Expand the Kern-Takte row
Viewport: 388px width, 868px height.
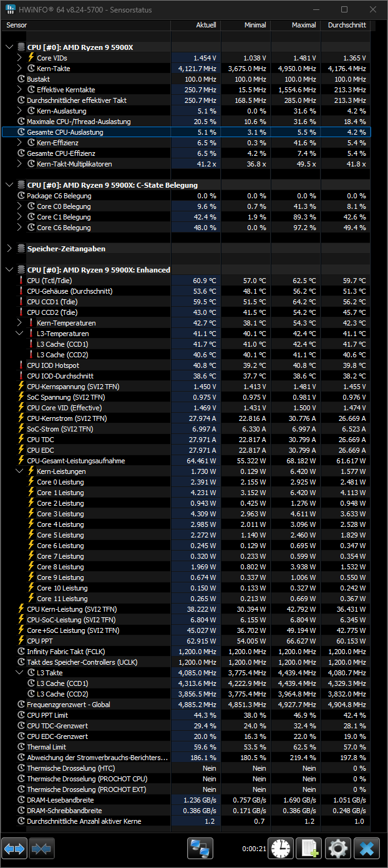point(19,69)
